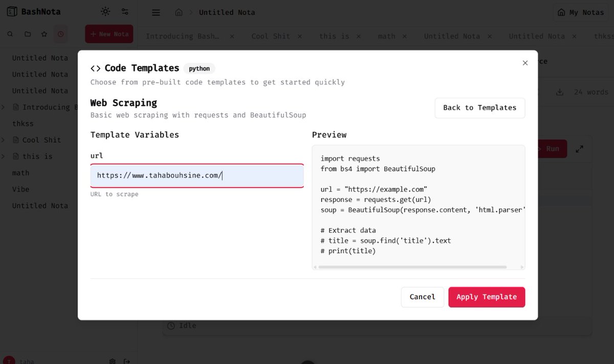614x364 pixels.
Task: Click Untitled Nota breadcrumb title
Action: [x=227, y=12]
